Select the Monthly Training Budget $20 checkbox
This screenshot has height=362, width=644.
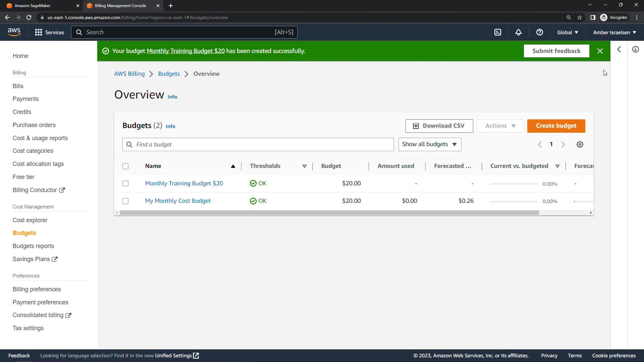point(125,184)
